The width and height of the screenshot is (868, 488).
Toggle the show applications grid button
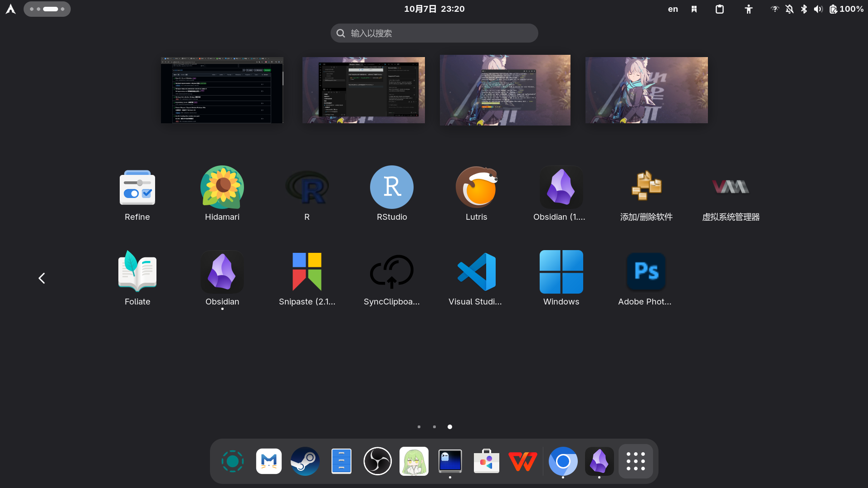tap(635, 461)
